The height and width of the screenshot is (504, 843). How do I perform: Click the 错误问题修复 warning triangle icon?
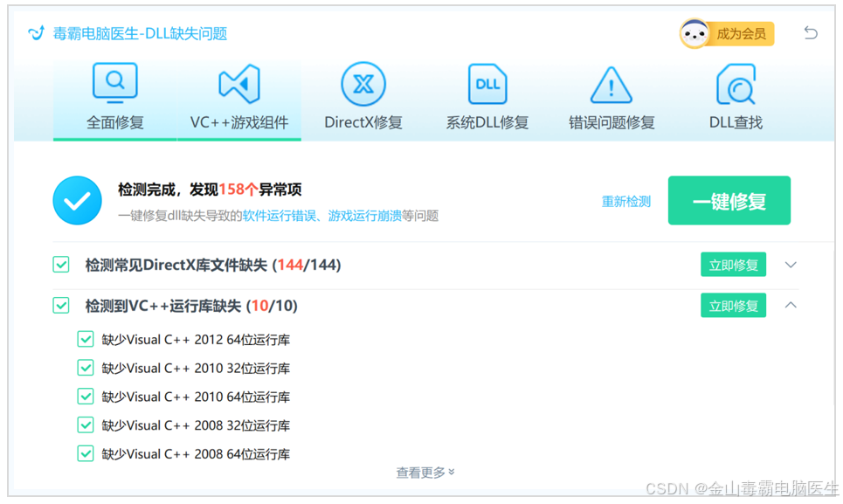pos(612,85)
